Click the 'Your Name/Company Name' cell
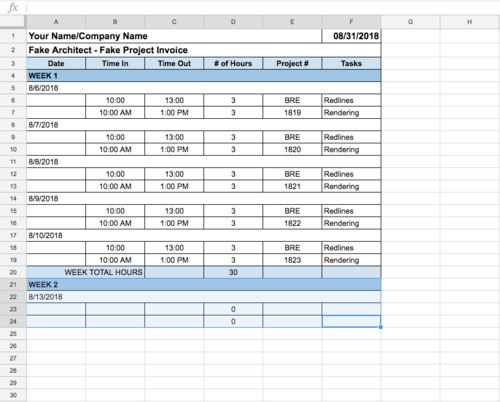This screenshot has height=402, width=500. tap(174, 36)
